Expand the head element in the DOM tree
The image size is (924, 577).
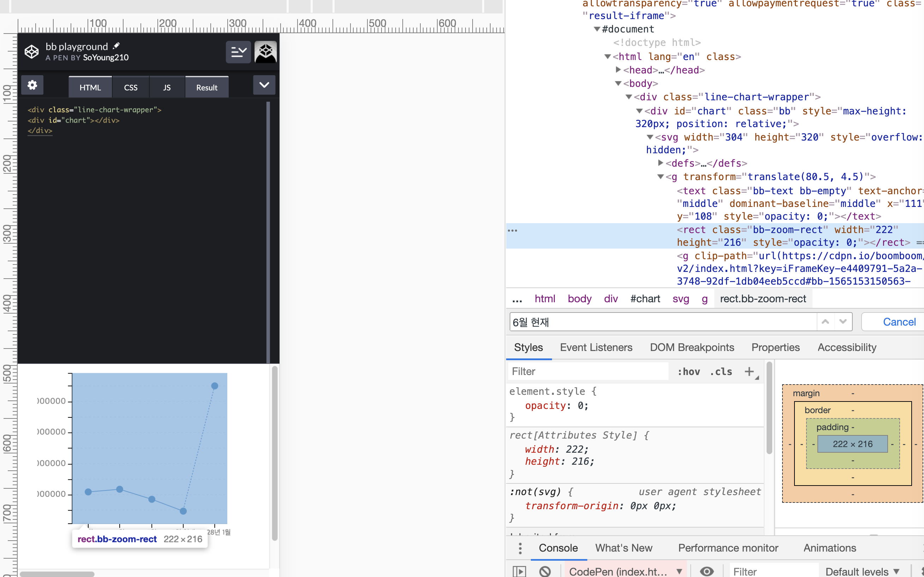[618, 70]
